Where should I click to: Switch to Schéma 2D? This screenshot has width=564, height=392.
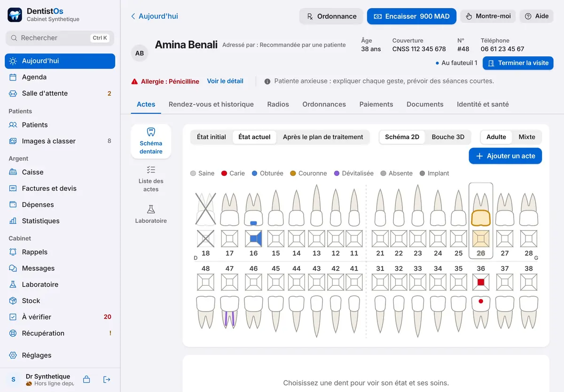[x=402, y=137]
